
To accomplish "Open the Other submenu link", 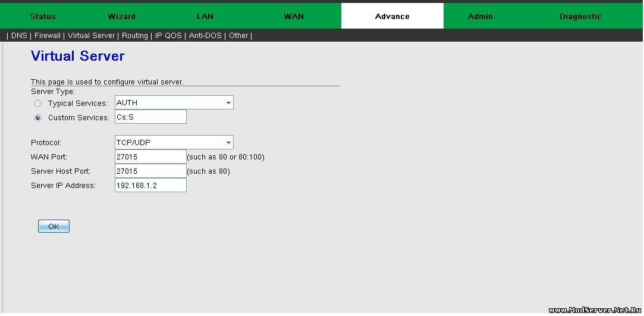I will [238, 35].
